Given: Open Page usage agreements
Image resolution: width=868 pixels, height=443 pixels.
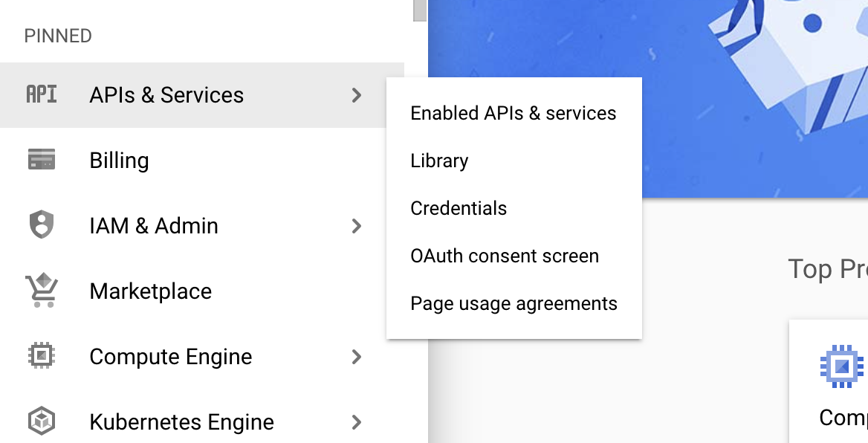Looking at the screenshot, I should click(514, 303).
